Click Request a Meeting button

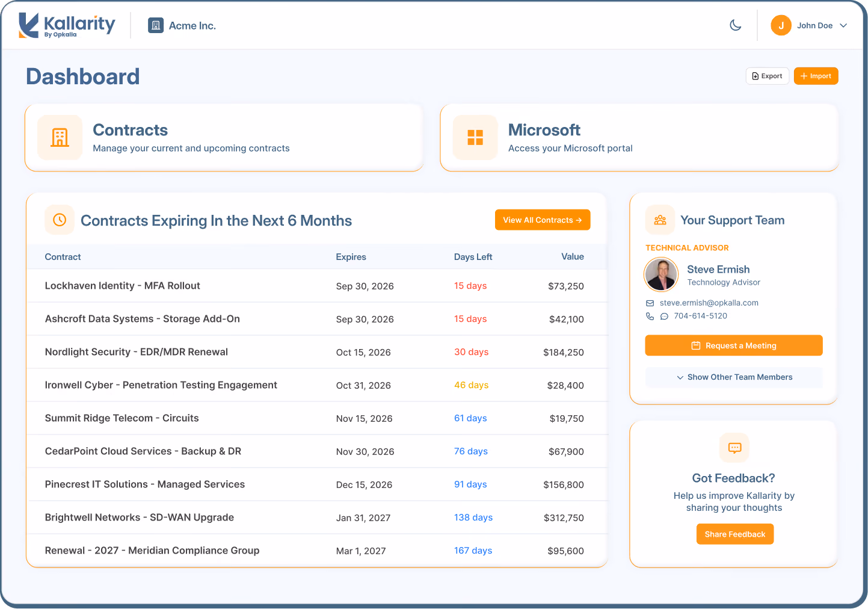tap(734, 345)
